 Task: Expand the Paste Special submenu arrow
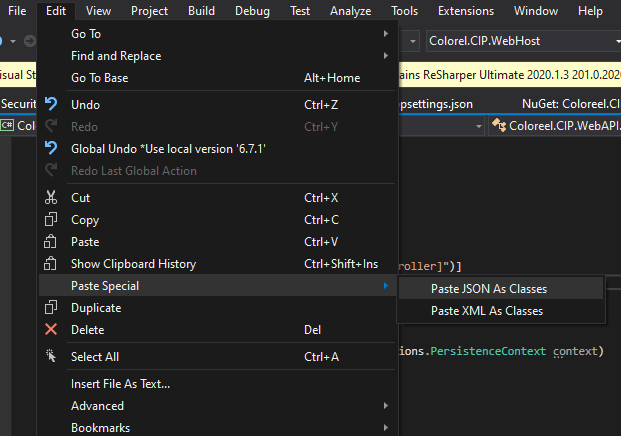click(x=386, y=286)
